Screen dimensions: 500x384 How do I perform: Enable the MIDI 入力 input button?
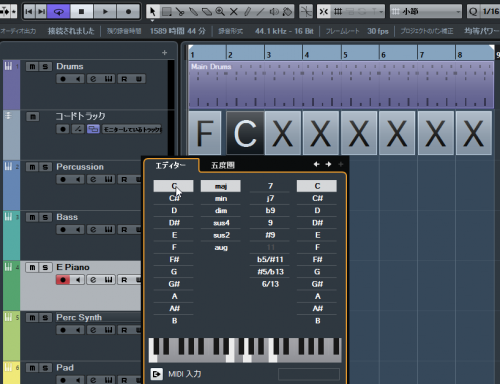point(157,374)
